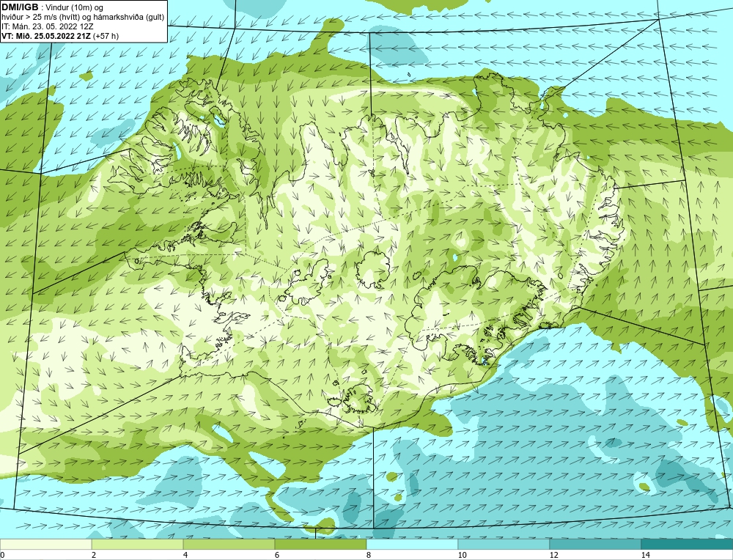Click the legend label '14'
The height and width of the screenshot is (560, 733).
[x=645, y=555]
